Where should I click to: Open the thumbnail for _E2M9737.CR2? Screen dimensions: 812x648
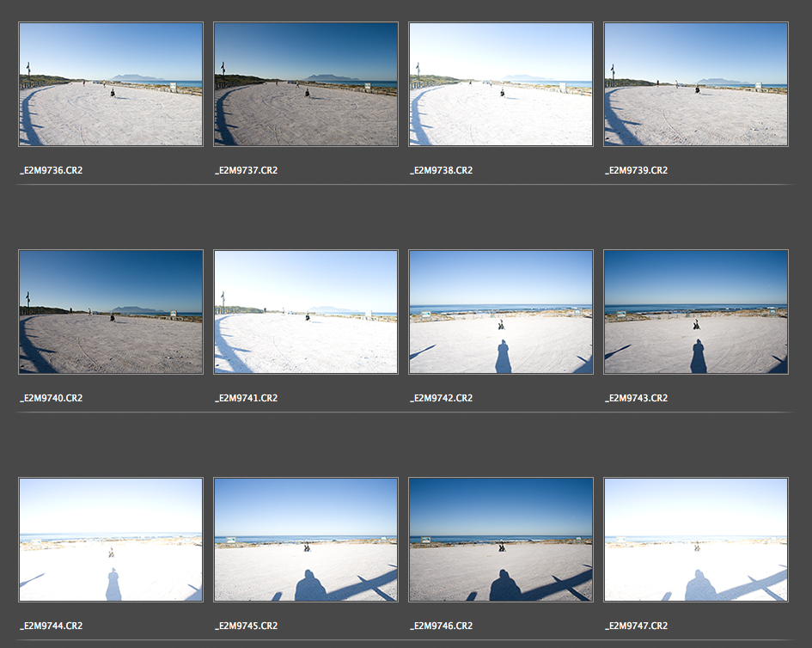(x=306, y=84)
